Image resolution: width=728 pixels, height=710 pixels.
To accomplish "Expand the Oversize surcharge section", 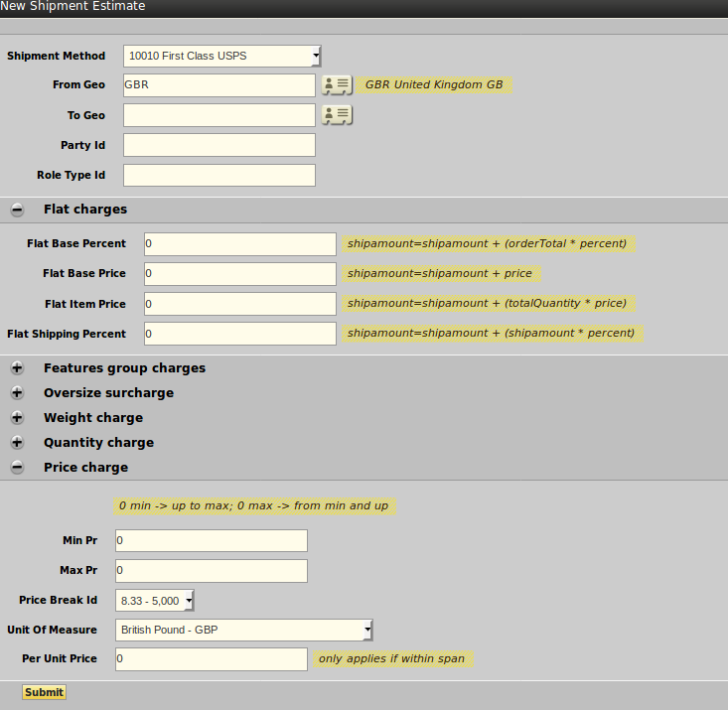I will click(18, 393).
